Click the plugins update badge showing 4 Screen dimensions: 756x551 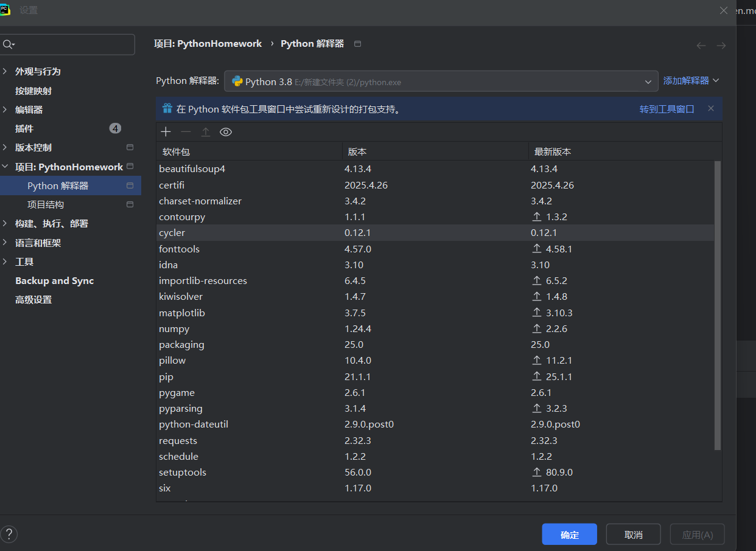click(115, 128)
